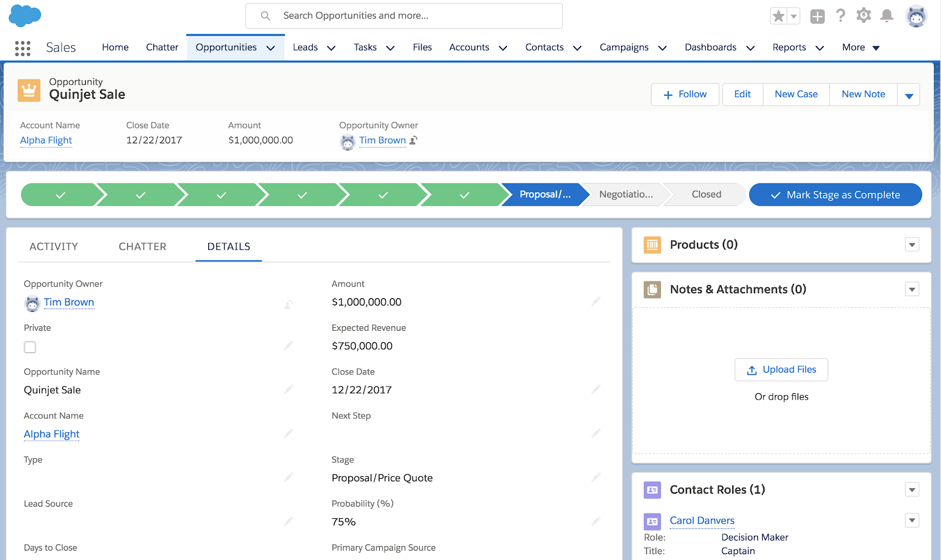Open the Products panel dropdown arrow
Viewport: 941px width, 560px height.
point(912,245)
